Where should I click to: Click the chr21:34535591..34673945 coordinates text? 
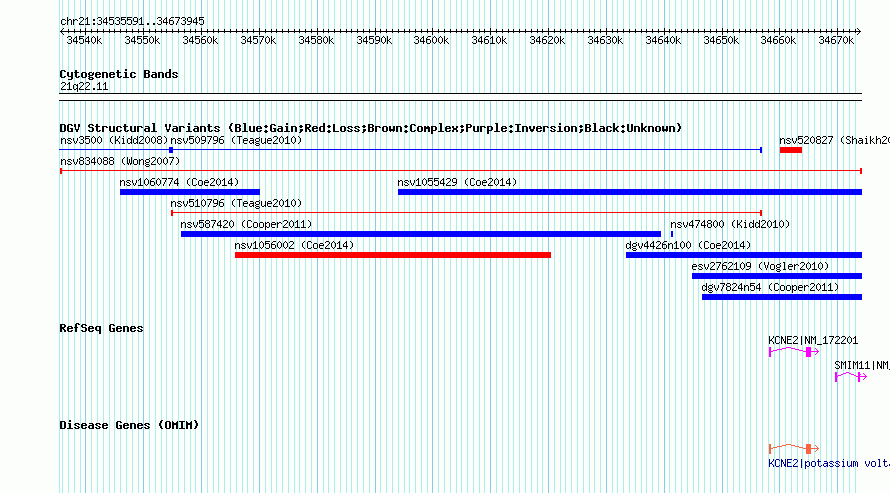132,21
